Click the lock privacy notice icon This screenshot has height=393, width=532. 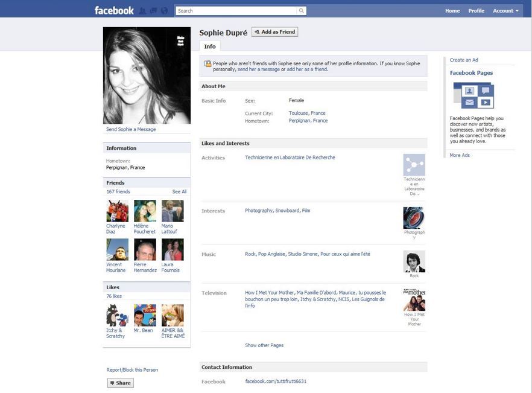click(x=207, y=63)
